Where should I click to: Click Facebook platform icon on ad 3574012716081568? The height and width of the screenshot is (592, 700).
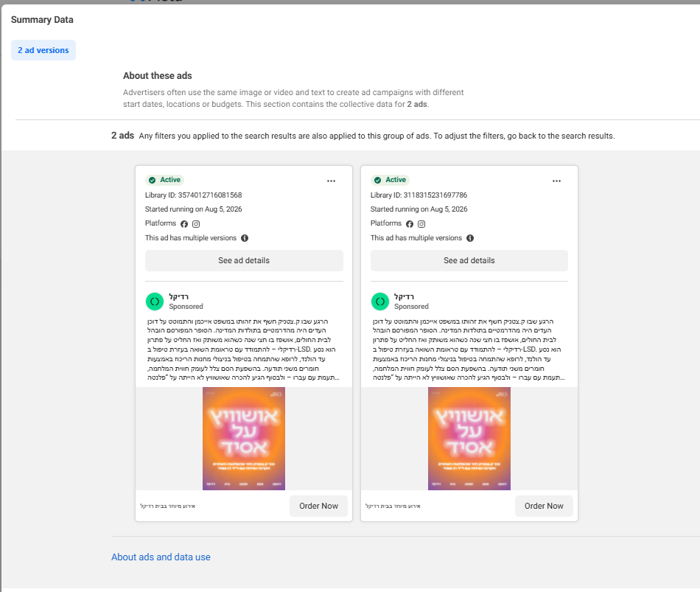tap(184, 224)
